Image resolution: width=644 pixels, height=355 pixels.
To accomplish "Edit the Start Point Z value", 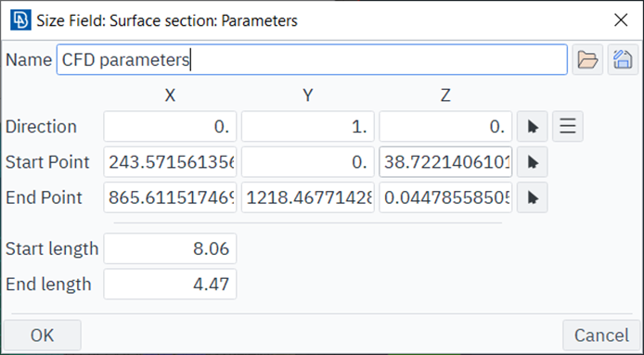I will 445,162.
